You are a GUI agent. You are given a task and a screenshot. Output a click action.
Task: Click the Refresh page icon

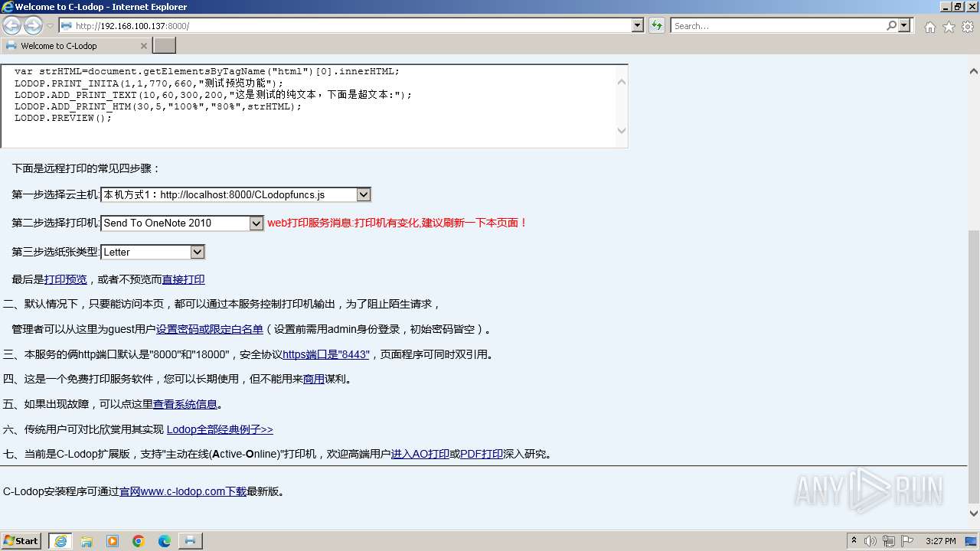tap(657, 26)
